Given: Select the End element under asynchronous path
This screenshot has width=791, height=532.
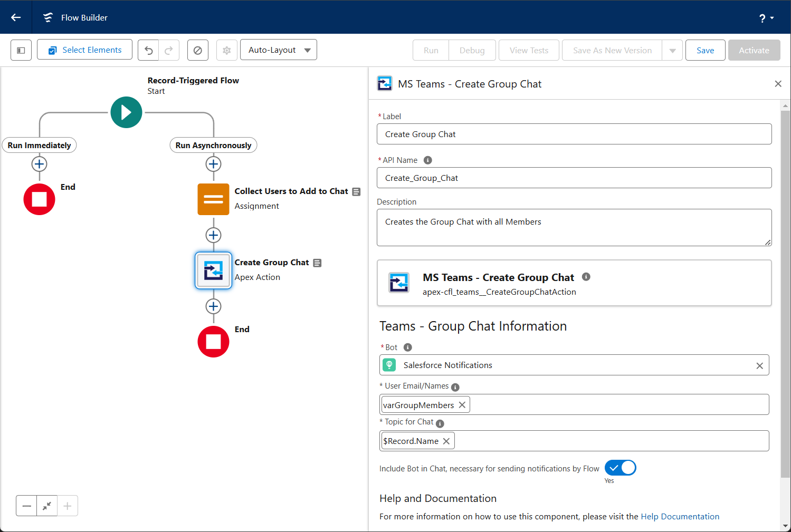Looking at the screenshot, I should tap(213, 342).
